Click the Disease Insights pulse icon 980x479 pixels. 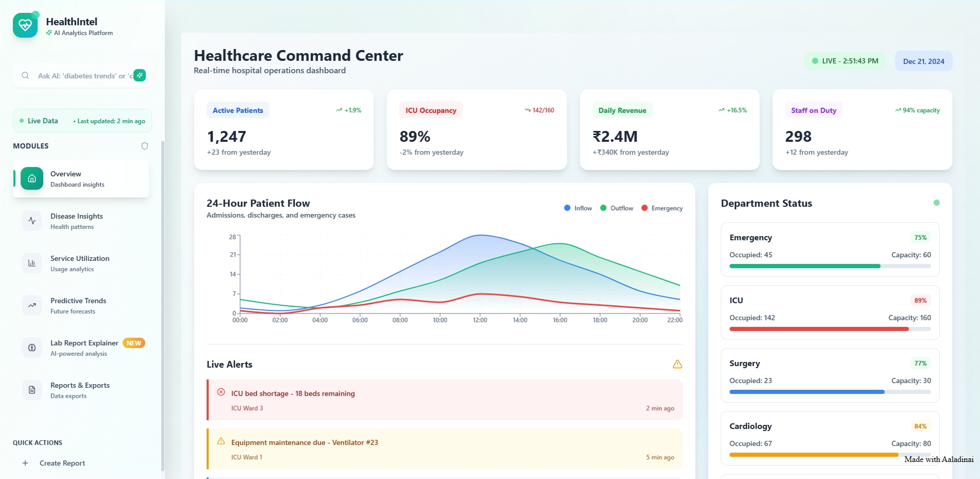(x=32, y=221)
